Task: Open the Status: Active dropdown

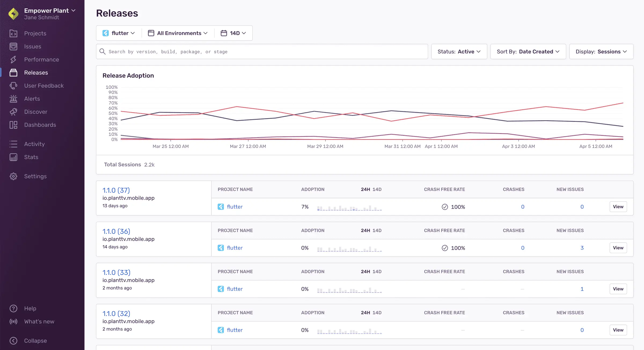Action: click(459, 52)
